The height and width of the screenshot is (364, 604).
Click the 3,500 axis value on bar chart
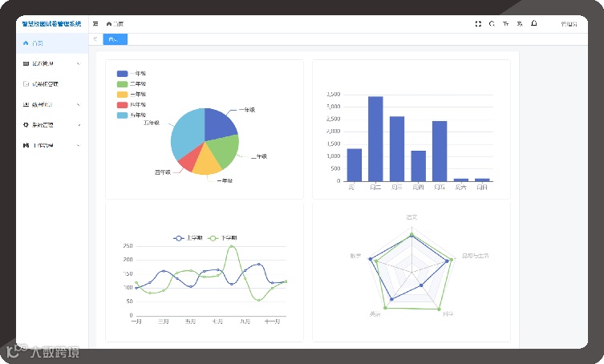[x=334, y=95]
